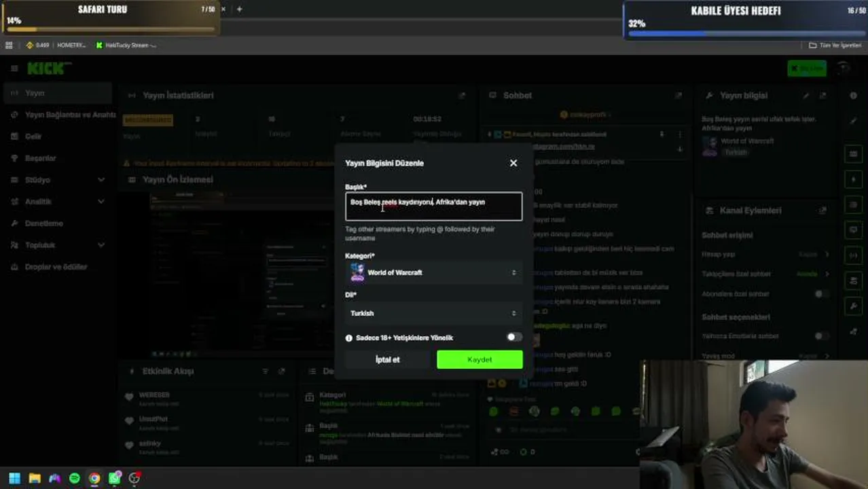This screenshot has width=868, height=489.
Task: Pop out the Kanal Eylemleri panel
Action: (x=823, y=211)
